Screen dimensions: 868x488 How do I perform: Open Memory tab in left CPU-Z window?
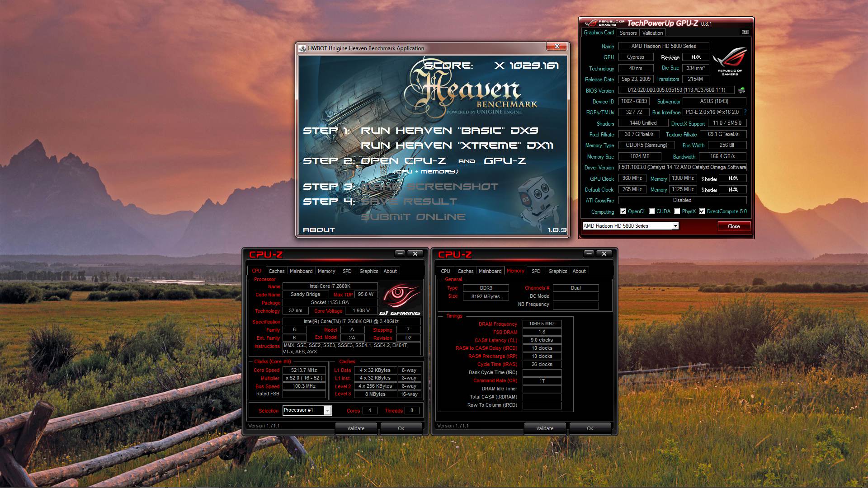326,271
